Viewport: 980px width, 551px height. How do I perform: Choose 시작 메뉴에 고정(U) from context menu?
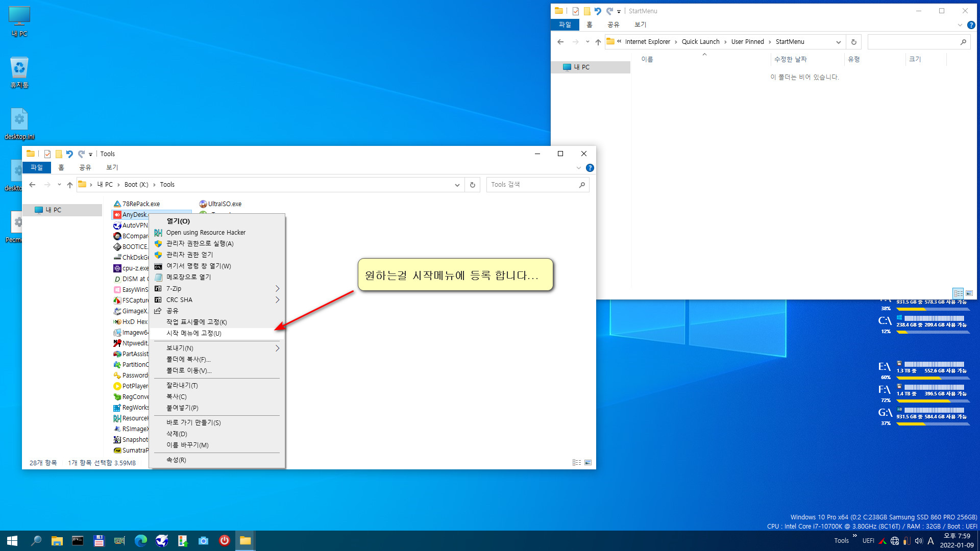216,333
